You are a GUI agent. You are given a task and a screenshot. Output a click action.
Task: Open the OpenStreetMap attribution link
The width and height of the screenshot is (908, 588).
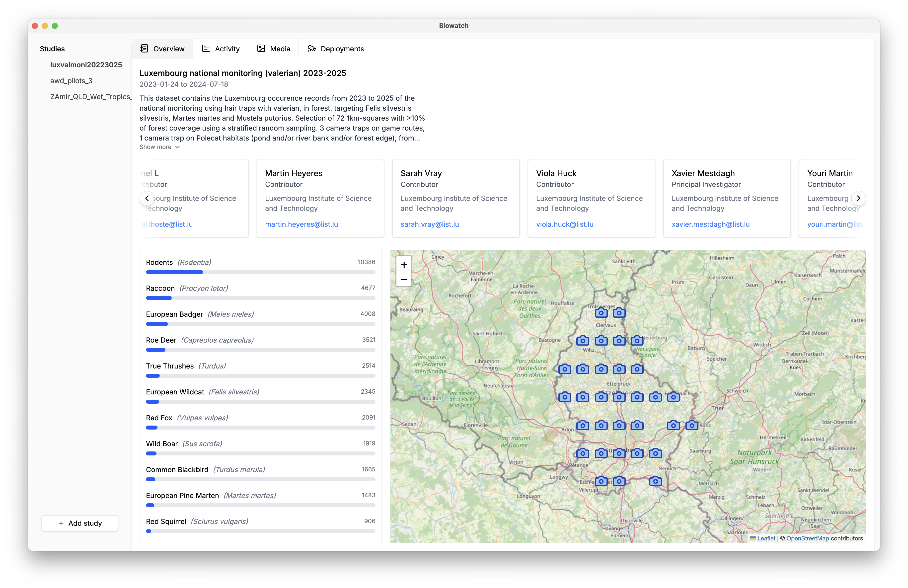point(808,538)
